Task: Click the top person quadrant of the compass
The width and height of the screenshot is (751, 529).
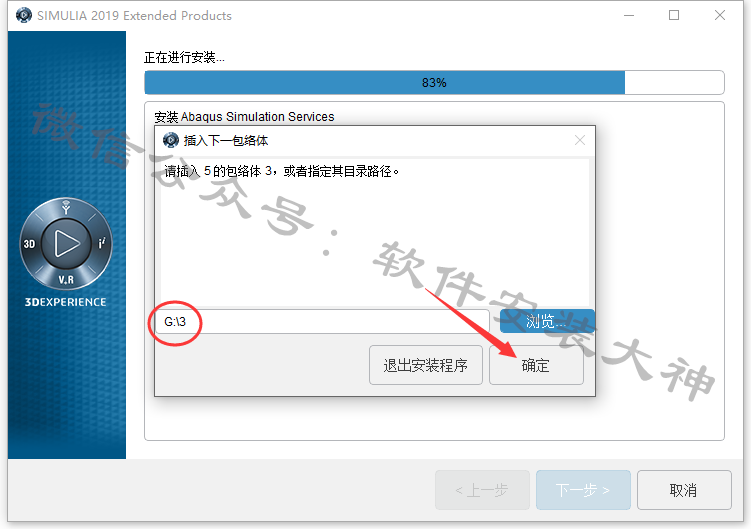Action: point(66,207)
